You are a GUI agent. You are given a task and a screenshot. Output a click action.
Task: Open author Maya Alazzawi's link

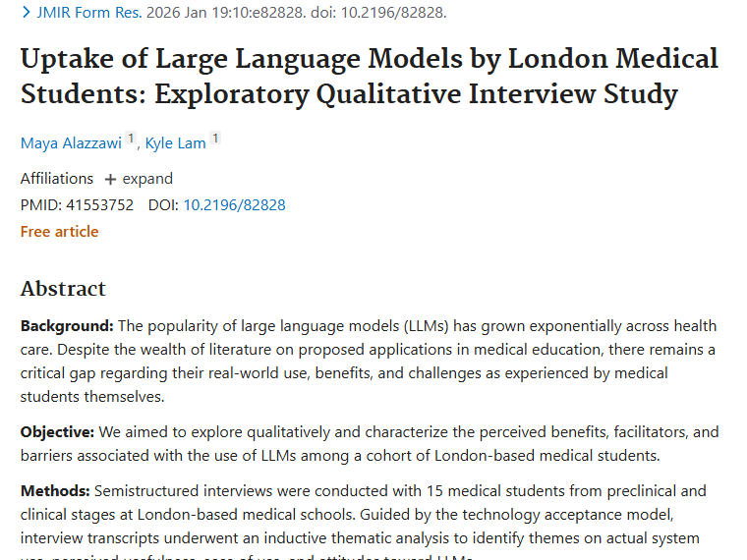(x=72, y=143)
